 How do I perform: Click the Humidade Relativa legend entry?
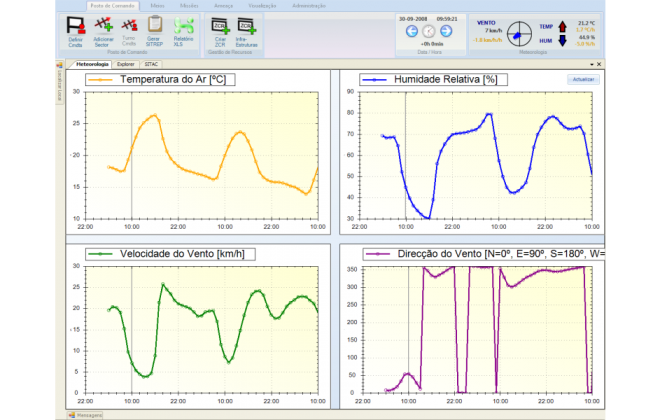pos(434,80)
